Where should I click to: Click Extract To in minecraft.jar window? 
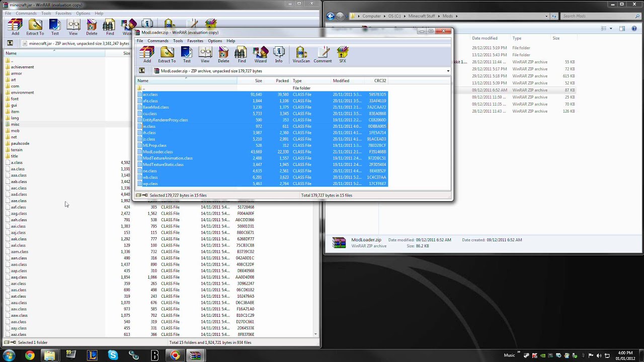[x=35, y=27]
